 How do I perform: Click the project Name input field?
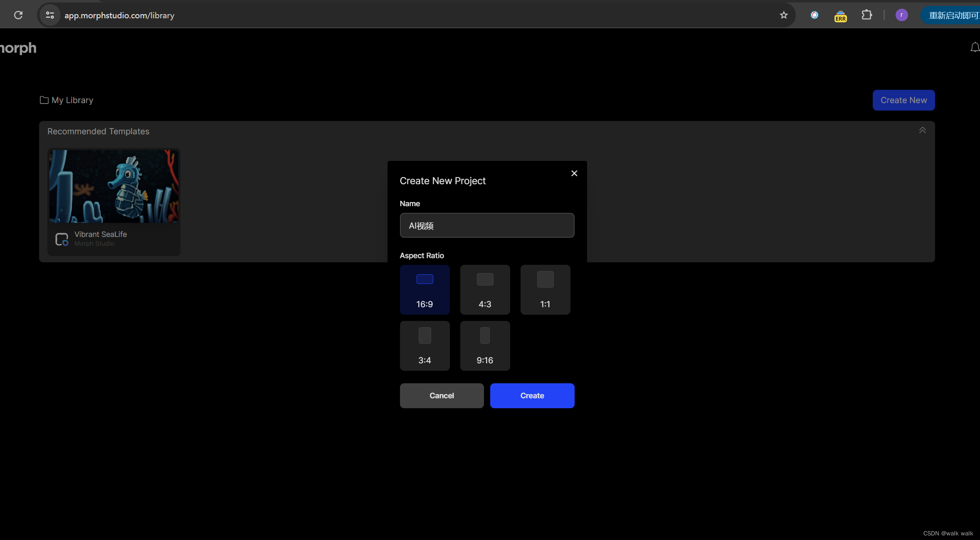(487, 225)
